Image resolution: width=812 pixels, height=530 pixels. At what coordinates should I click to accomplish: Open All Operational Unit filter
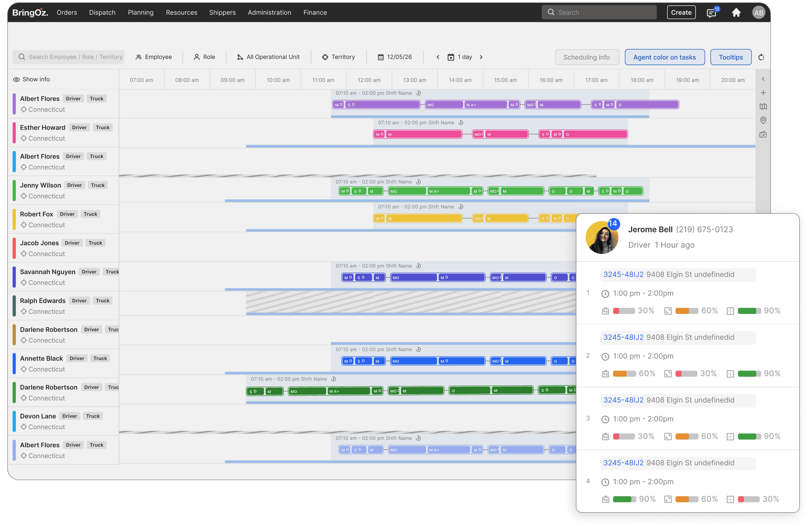coord(269,57)
